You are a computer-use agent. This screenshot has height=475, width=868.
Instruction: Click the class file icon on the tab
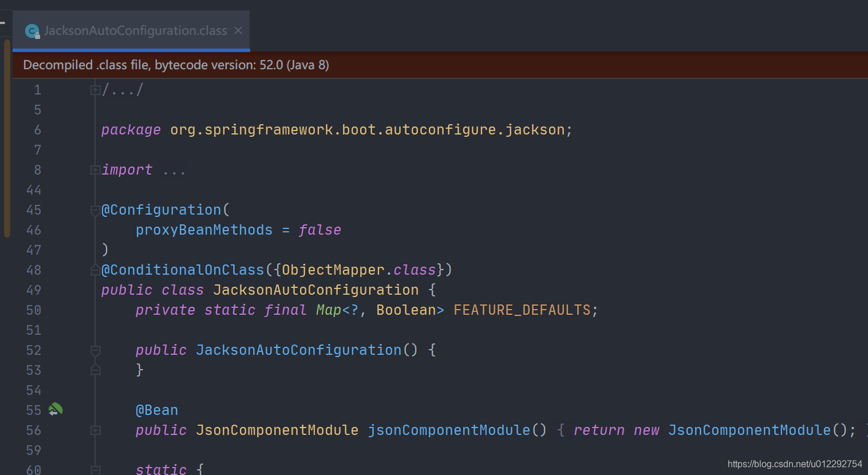pyautogui.click(x=33, y=31)
